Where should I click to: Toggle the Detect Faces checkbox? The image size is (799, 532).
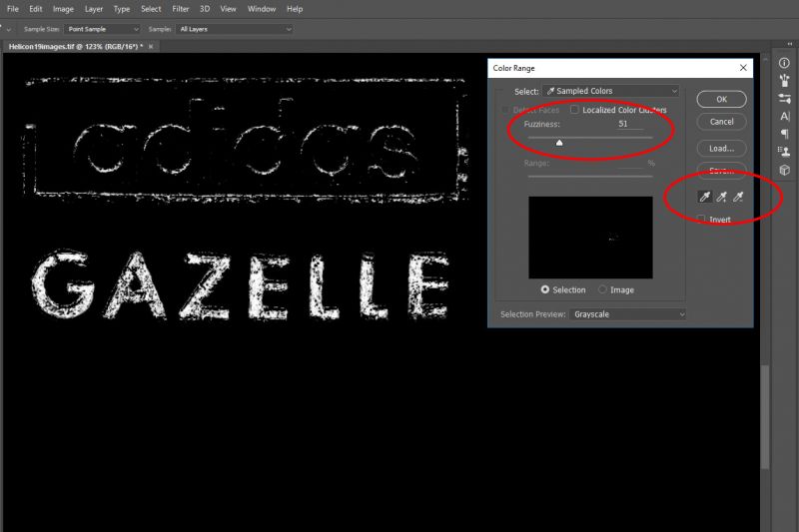coord(505,110)
